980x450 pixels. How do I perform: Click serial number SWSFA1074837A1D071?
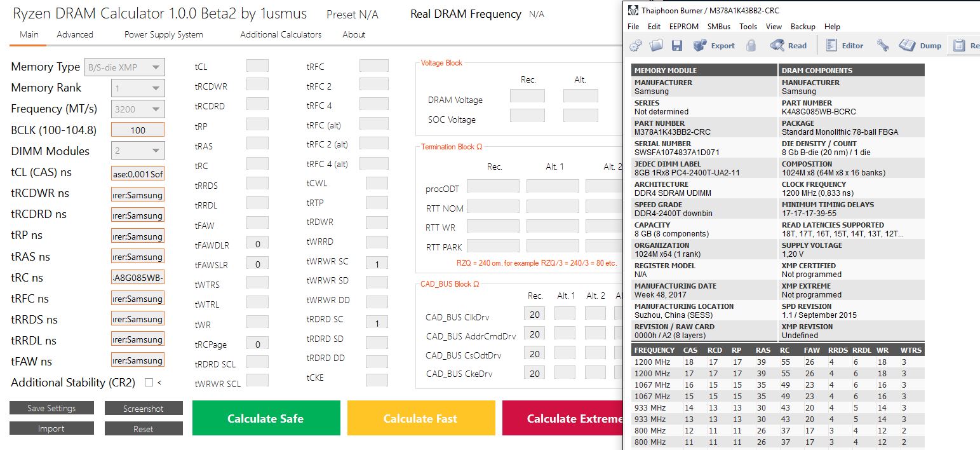(676, 153)
